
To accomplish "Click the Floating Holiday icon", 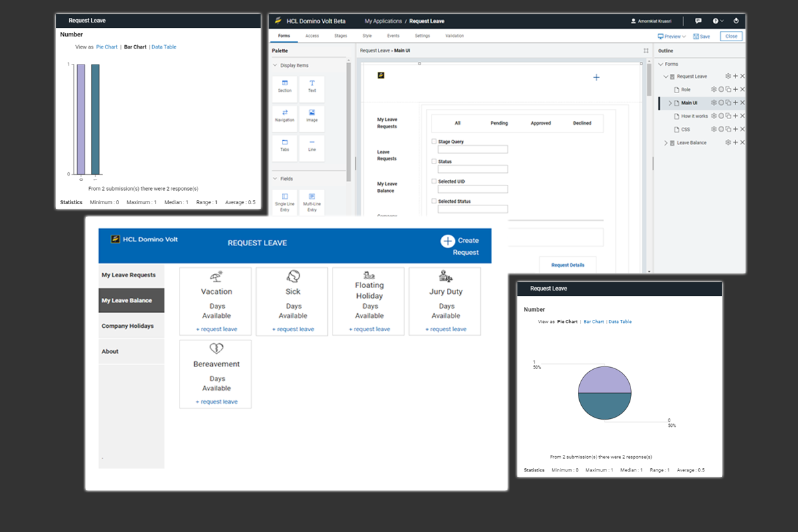I will 370,275.
